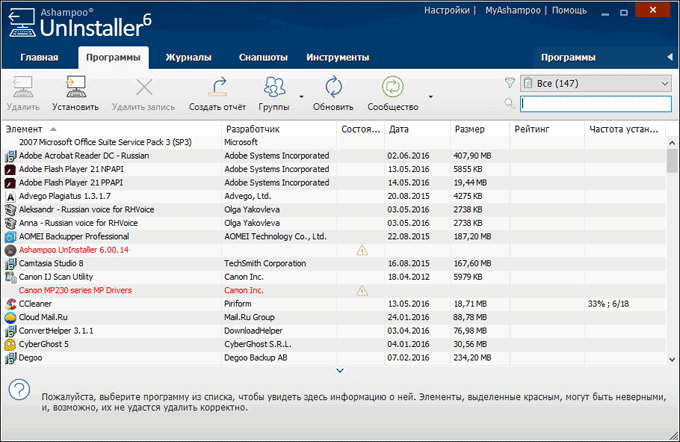The image size is (680, 442).
Task: Click the warning icon in Canon MP230 row
Action: tap(362, 291)
